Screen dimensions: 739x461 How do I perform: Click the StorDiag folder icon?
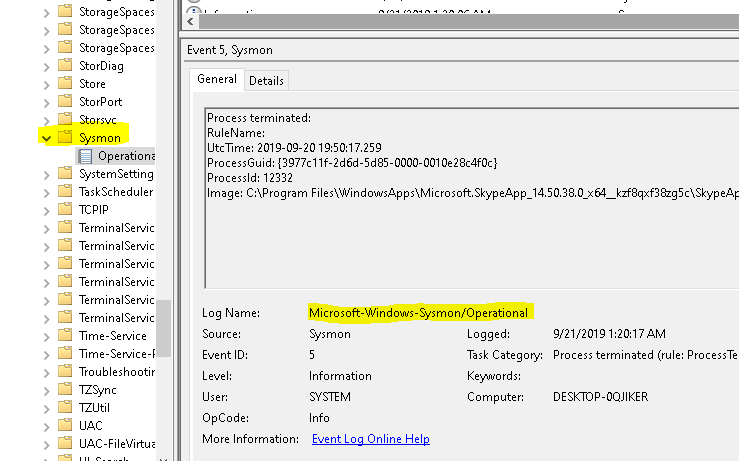65,65
